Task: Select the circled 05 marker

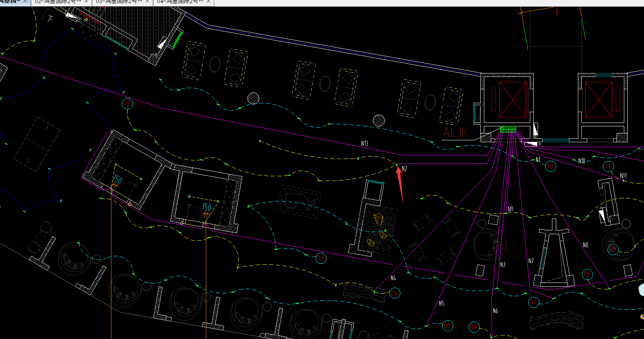Action: tap(448, 325)
